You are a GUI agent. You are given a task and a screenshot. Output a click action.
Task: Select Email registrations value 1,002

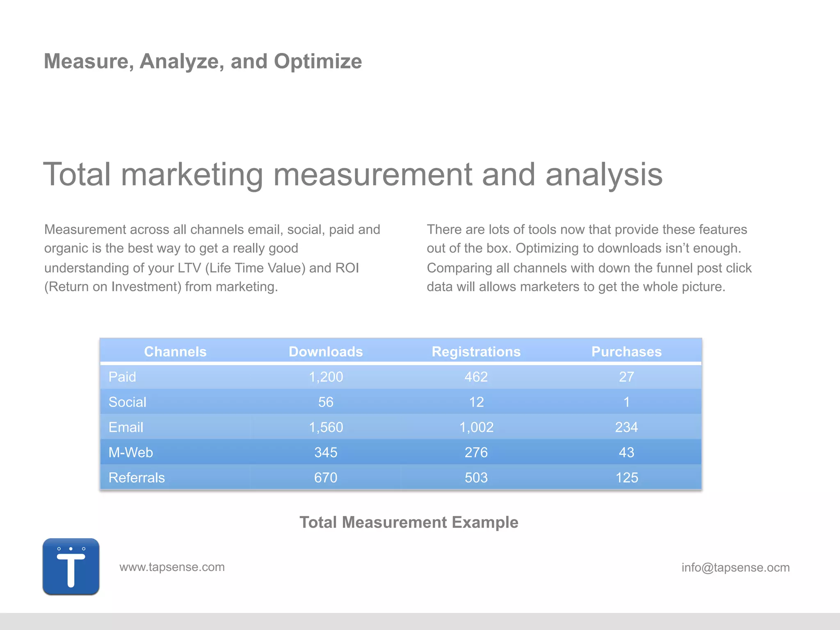476,427
